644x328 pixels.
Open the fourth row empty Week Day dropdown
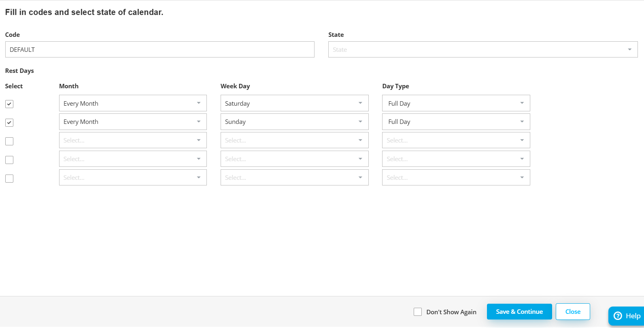pyautogui.click(x=294, y=159)
